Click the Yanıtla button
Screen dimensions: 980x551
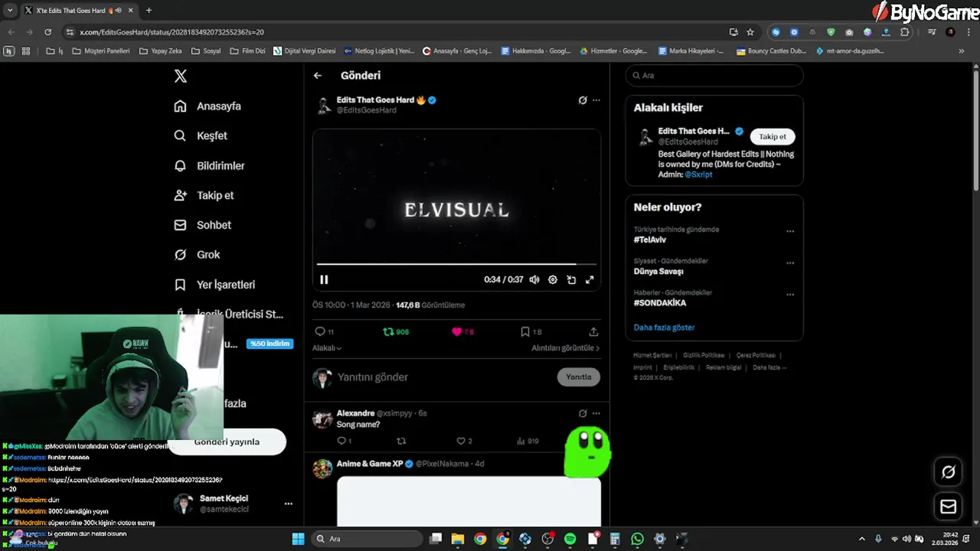click(x=578, y=377)
